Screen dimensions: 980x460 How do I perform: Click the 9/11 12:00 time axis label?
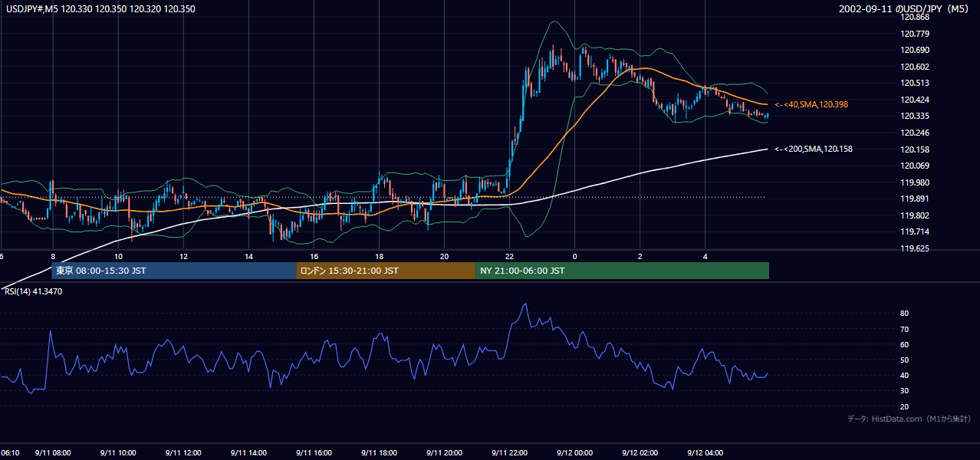tap(183, 453)
